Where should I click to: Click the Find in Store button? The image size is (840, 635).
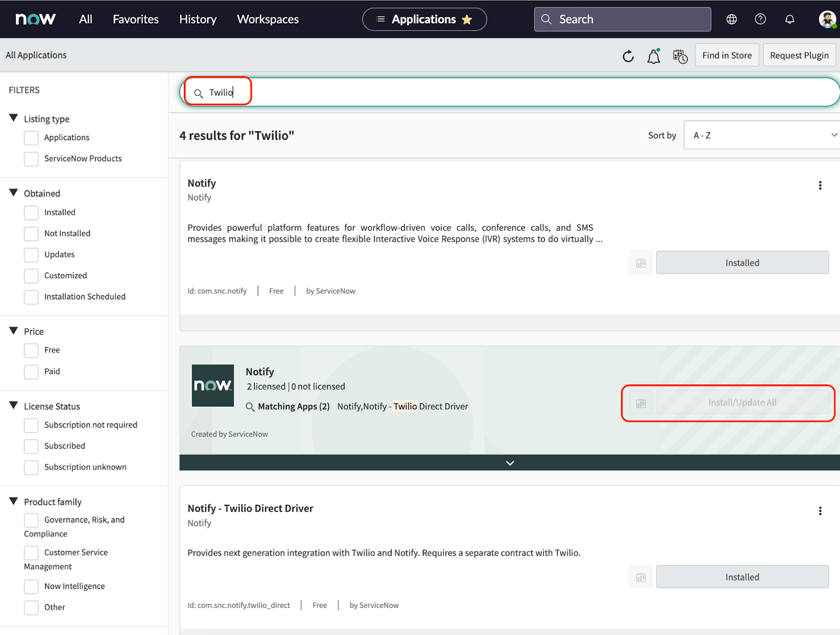[727, 55]
